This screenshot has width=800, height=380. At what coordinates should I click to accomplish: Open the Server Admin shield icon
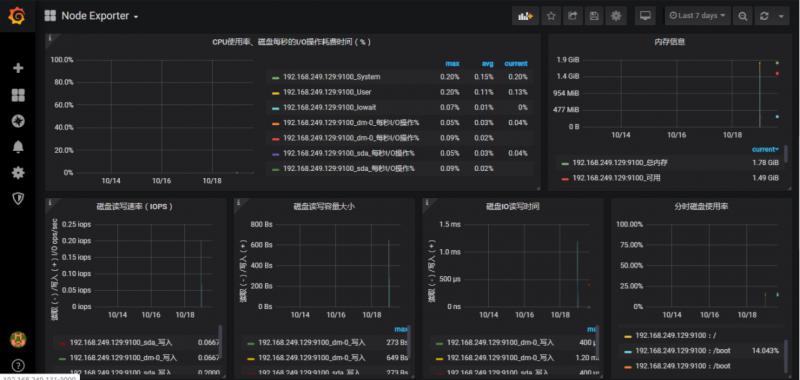(18, 198)
